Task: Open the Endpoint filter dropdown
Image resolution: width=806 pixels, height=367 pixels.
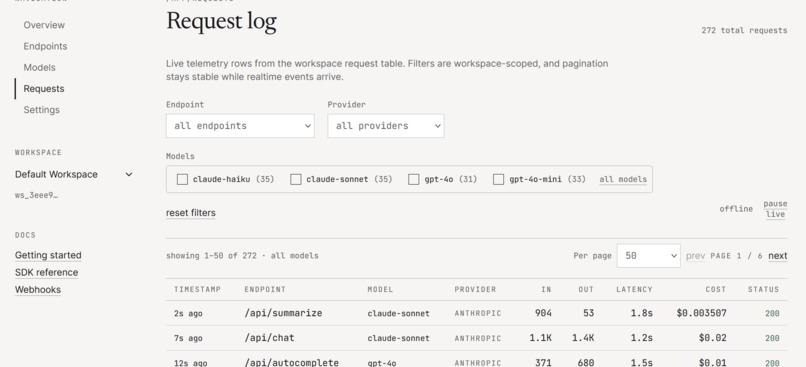Action: click(240, 126)
